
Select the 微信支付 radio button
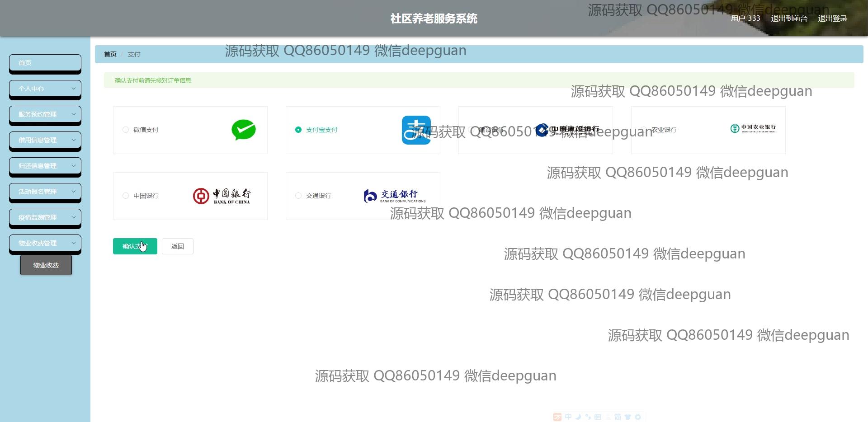tap(126, 130)
